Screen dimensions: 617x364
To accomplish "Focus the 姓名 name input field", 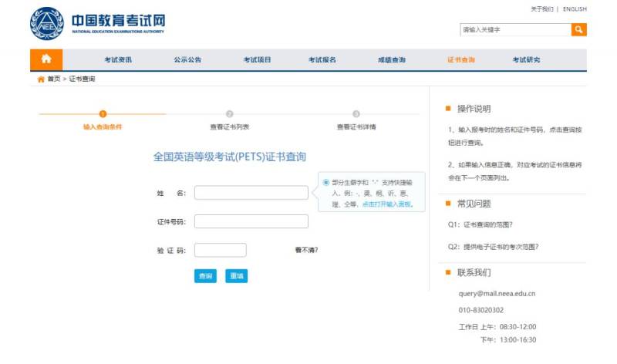I will 251,193.
